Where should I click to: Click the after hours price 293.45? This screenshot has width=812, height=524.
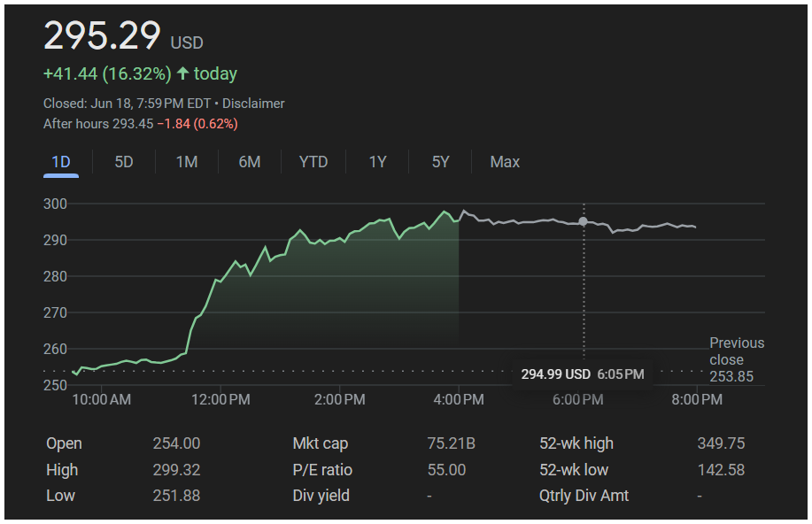click(133, 124)
